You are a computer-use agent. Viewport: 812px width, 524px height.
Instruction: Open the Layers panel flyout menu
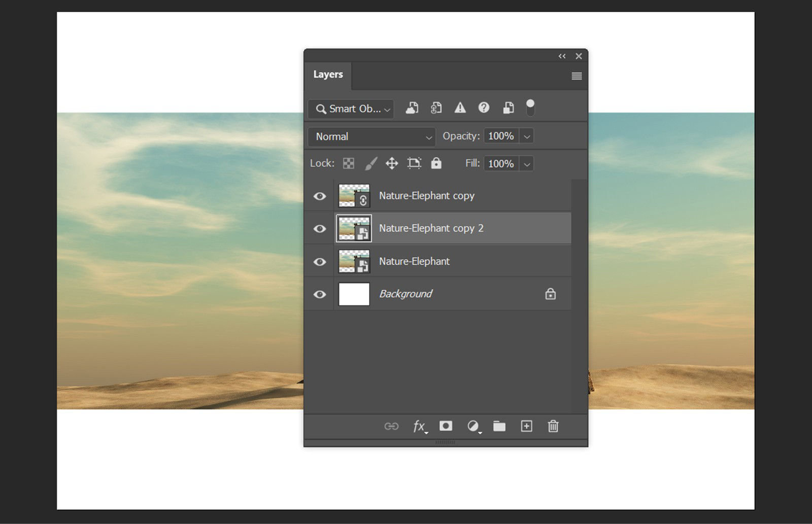click(x=576, y=75)
